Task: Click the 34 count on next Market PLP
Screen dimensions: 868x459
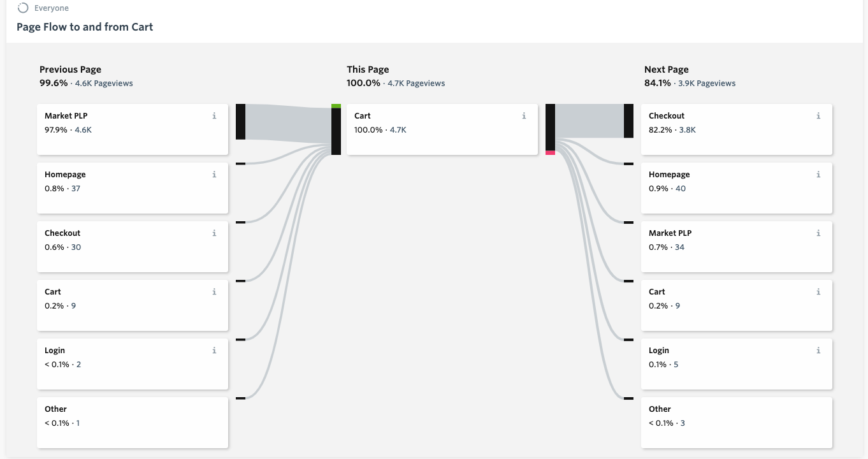Action: click(679, 247)
